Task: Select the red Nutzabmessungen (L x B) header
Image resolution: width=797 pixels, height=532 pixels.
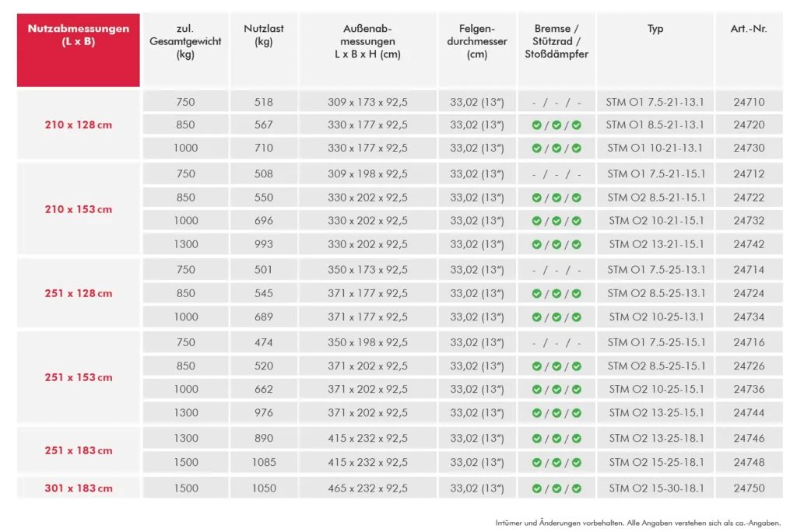Action: point(79,50)
